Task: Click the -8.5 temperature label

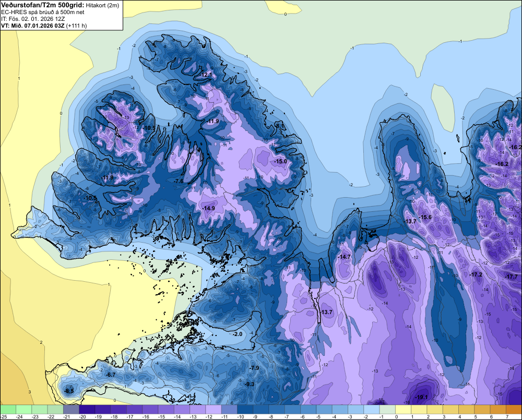Action: point(69,391)
